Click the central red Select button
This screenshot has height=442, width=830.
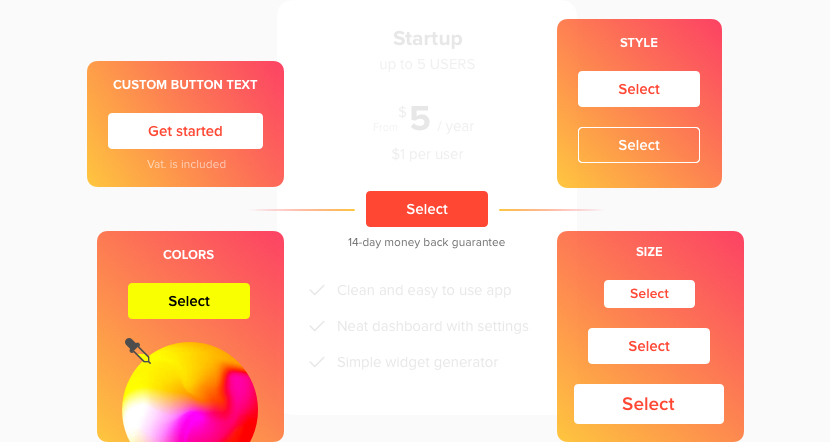tap(427, 209)
